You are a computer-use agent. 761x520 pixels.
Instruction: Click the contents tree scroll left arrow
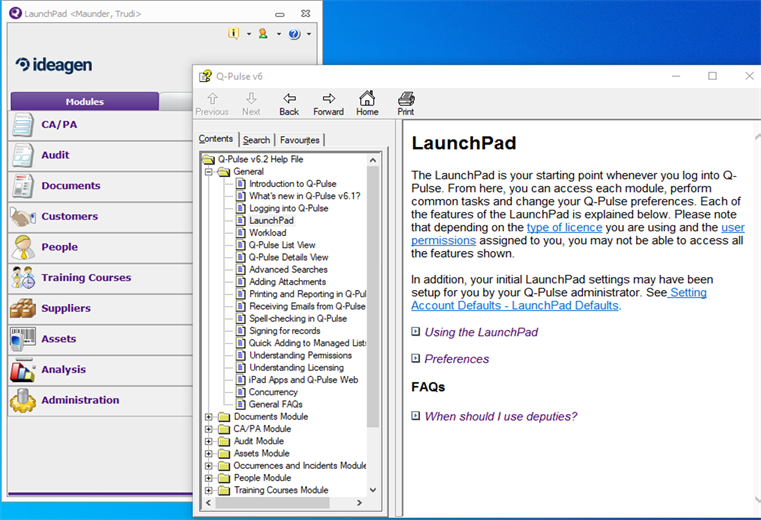coord(209,503)
